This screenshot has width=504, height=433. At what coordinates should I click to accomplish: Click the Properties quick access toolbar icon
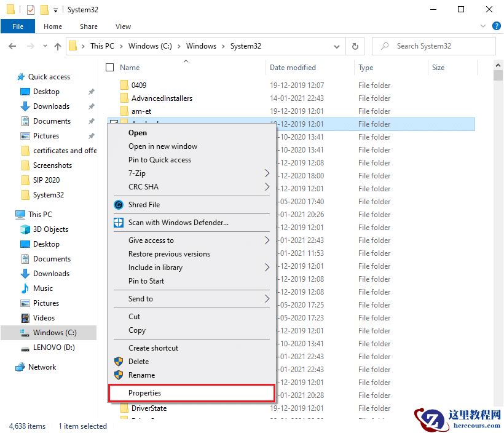point(31,10)
